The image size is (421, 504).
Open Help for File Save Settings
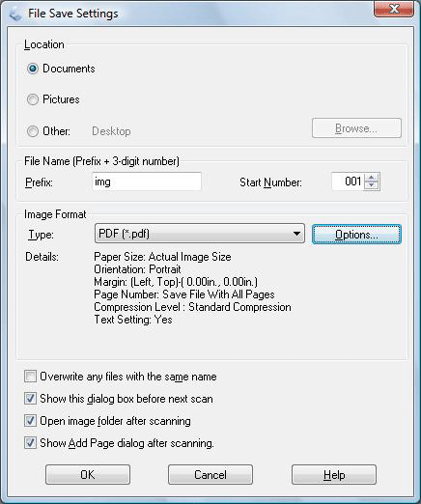pos(334,474)
